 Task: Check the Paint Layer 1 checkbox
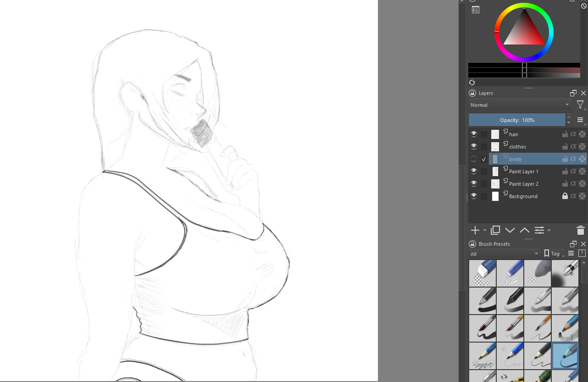[x=484, y=172]
